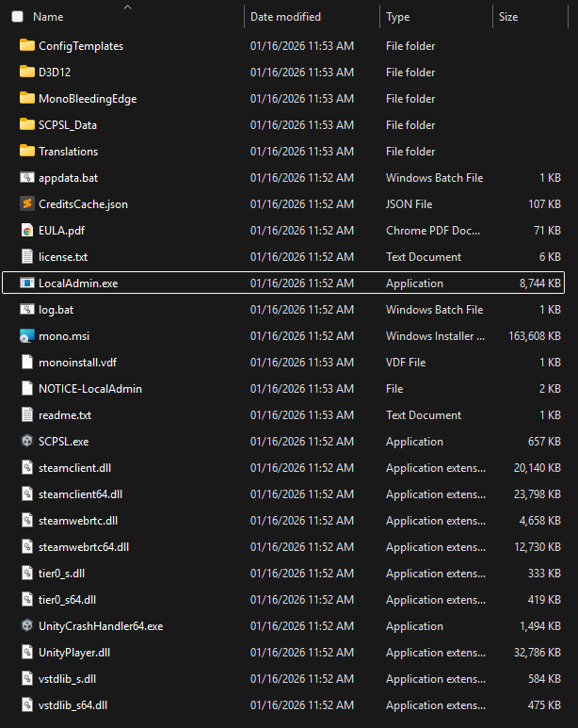Viewport: 578px width, 728px height.
Task: Click the ConfigTemplates folder icon
Action: click(27, 45)
